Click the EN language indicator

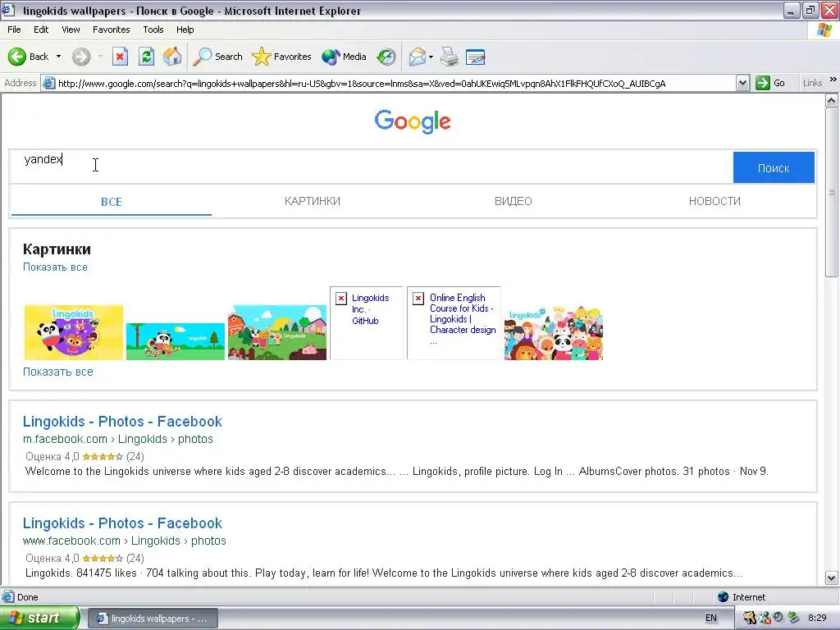click(711, 619)
